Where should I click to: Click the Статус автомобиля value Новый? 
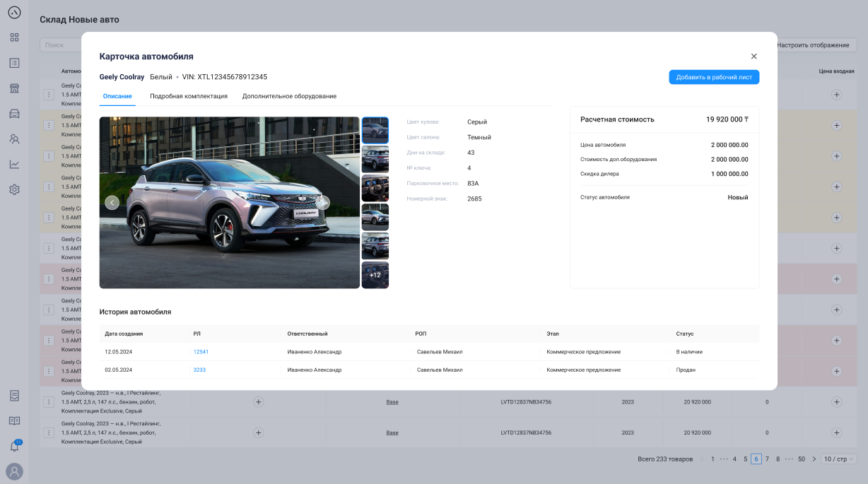click(x=738, y=198)
